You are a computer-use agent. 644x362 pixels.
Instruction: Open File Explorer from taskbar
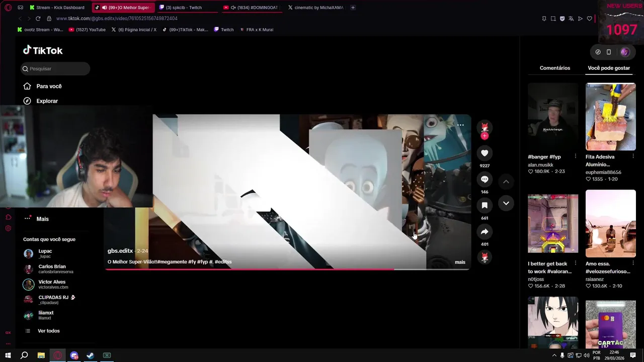point(41,355)
